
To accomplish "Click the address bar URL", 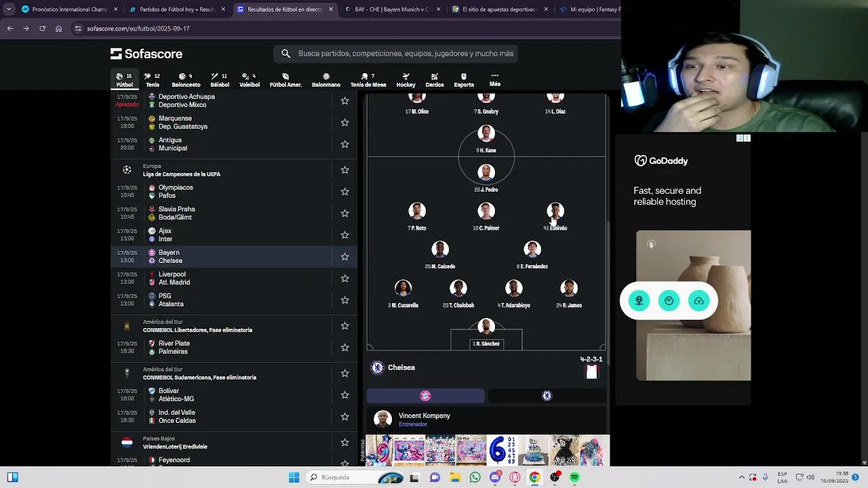I will coord(138,28).
